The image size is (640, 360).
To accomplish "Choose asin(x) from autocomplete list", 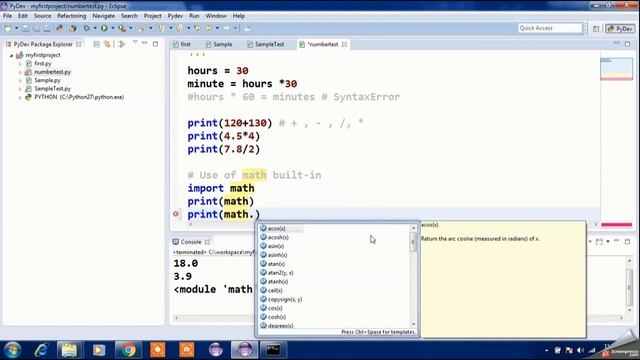I will point(276,246).
